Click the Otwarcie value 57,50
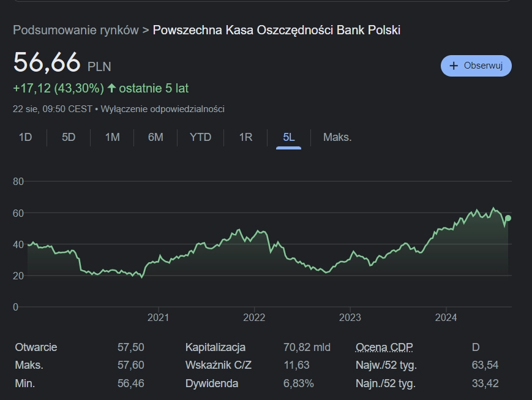532x400 pixels. (x=130, y=347)
